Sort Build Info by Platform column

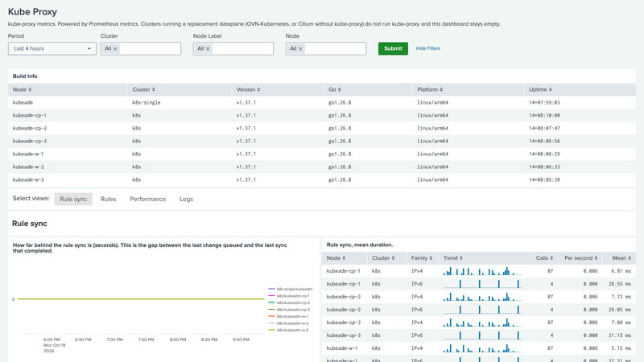click(430, 89)
